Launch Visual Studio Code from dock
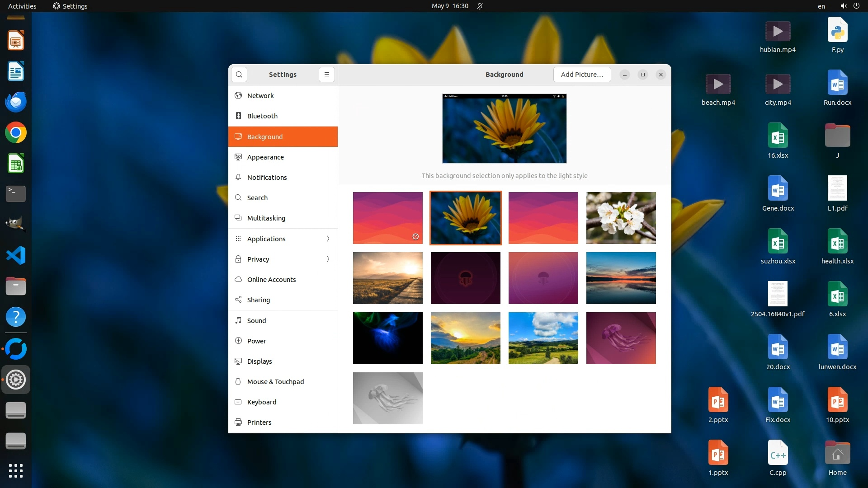The width and height of the screenshot is (868, 488). point(16,256)
